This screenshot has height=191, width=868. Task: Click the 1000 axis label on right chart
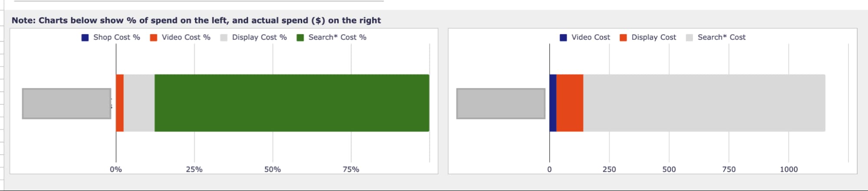click(x=789, y=169)
